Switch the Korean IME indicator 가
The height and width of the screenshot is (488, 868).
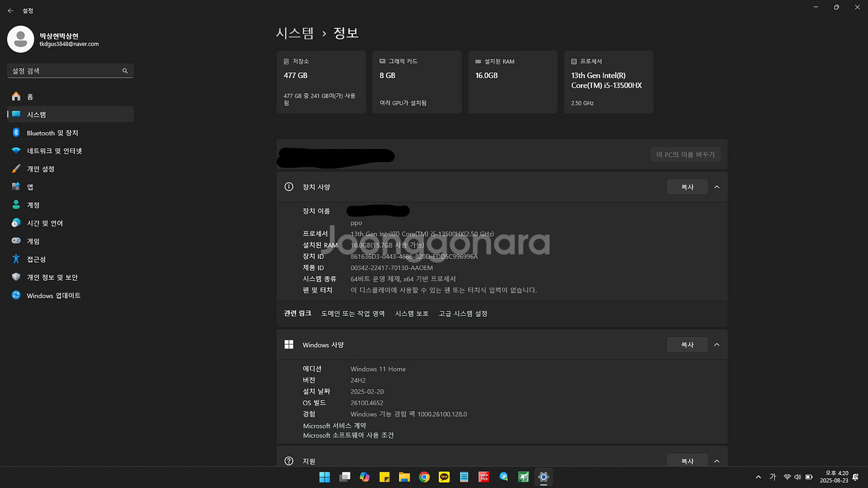(773, 477)
